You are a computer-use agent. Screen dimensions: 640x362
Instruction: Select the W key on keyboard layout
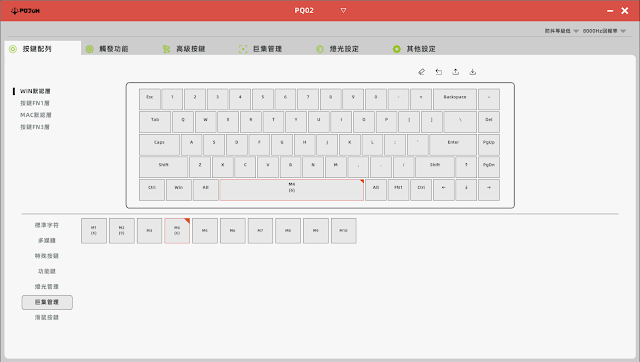coord(205,122)
